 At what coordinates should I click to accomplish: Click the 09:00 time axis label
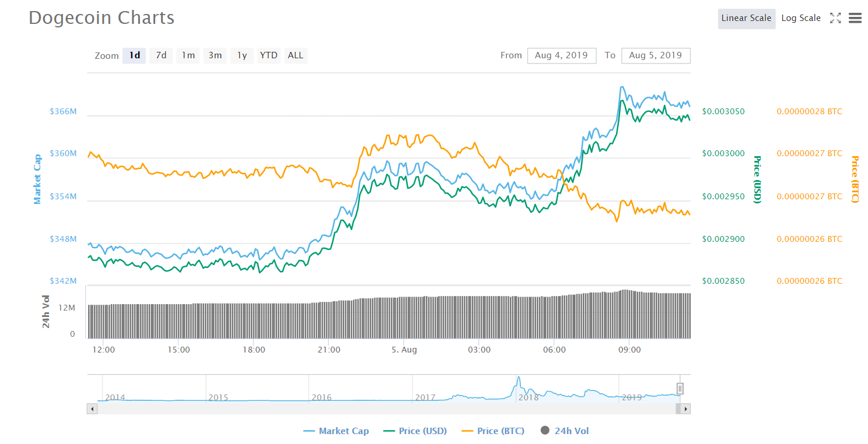[629, 350]
